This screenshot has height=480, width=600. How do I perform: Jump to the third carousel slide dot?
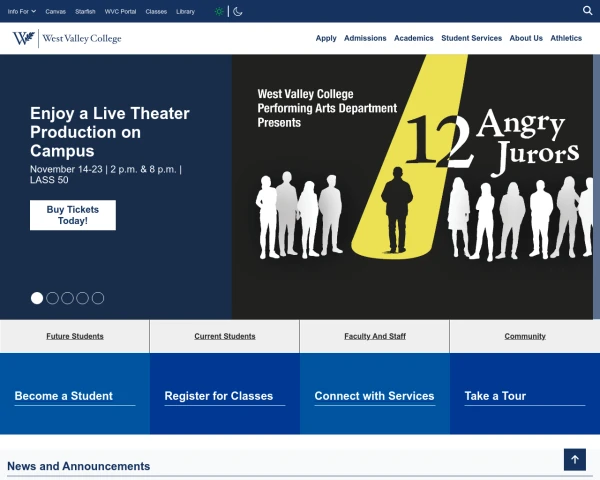[67, 298]
